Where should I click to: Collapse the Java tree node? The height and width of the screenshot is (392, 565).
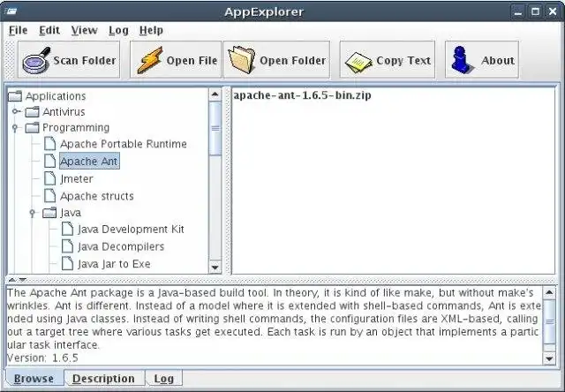point(32,213)
